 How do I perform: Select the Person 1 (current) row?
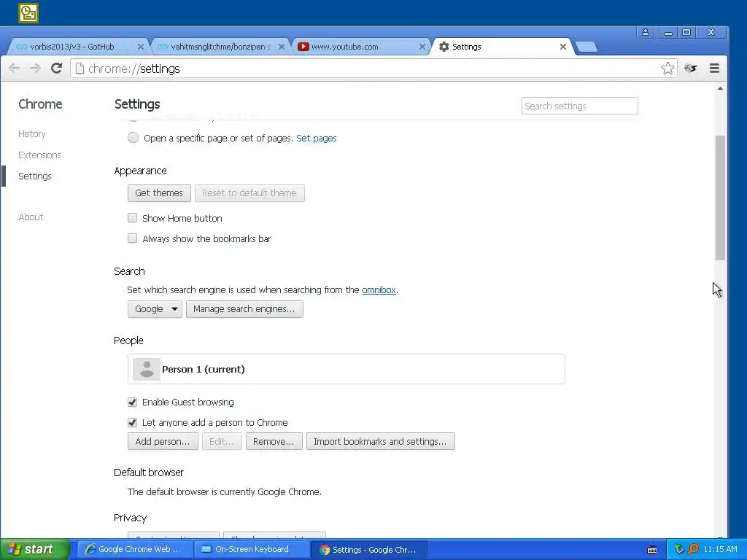[x=347, y=369]
